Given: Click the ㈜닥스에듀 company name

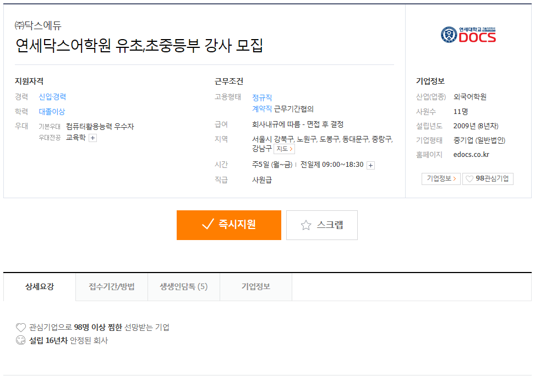Looking at the screenshot, I should (x=38, y=25).
